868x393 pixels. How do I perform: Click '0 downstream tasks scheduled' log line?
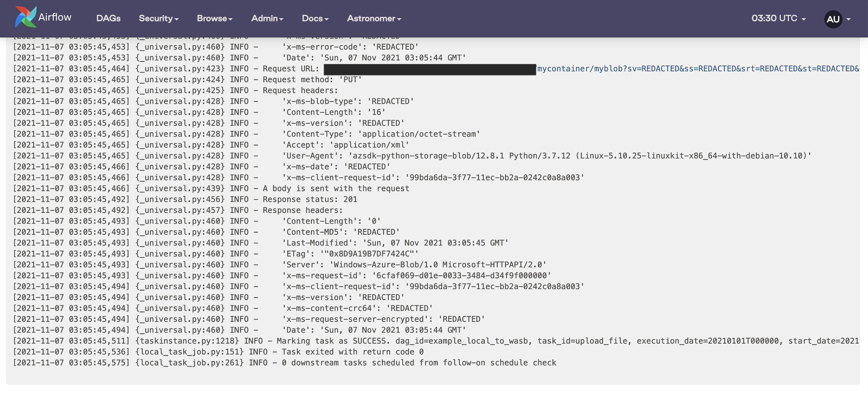click(418, 363)
